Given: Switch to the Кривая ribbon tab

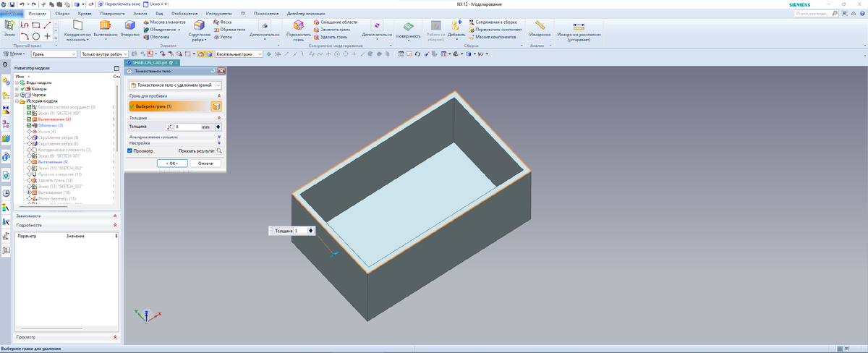Looking at the screenshot, I should pos(85,13).
